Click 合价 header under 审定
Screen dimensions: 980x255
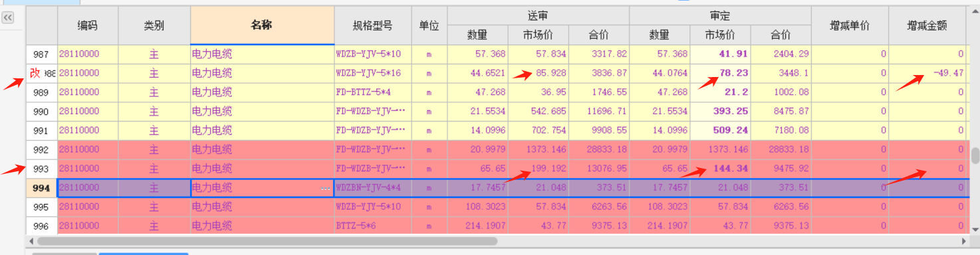click(781, 35)
